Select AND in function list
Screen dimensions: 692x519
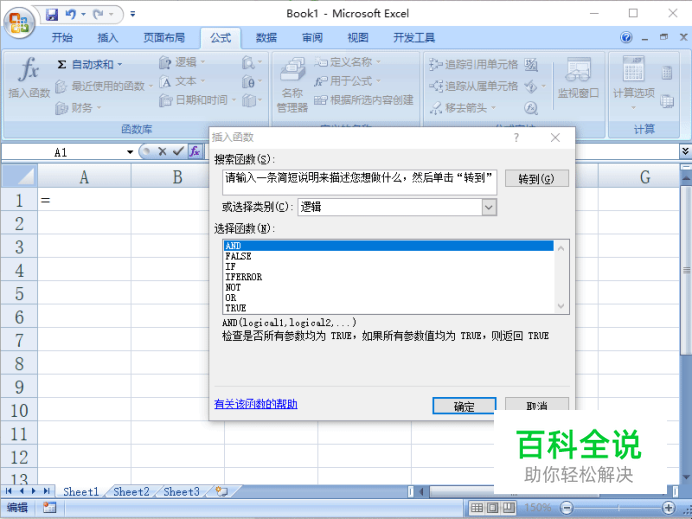click(x=388, y=246)
